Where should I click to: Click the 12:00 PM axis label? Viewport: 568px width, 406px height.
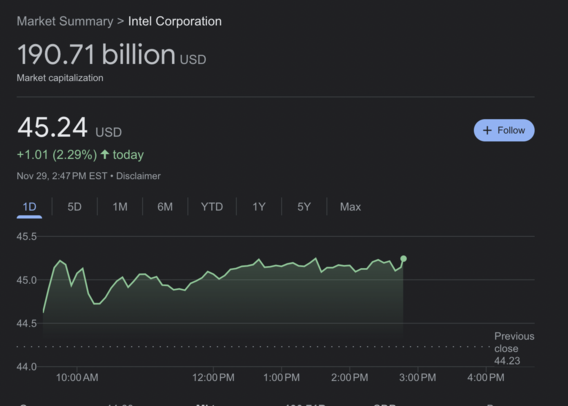coord(213,378)
